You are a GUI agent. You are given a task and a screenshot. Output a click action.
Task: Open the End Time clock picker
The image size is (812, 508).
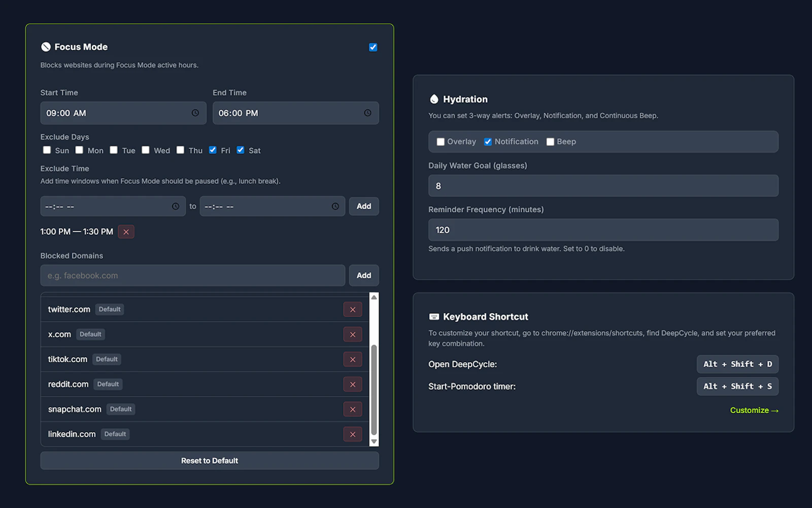[368, 113]
